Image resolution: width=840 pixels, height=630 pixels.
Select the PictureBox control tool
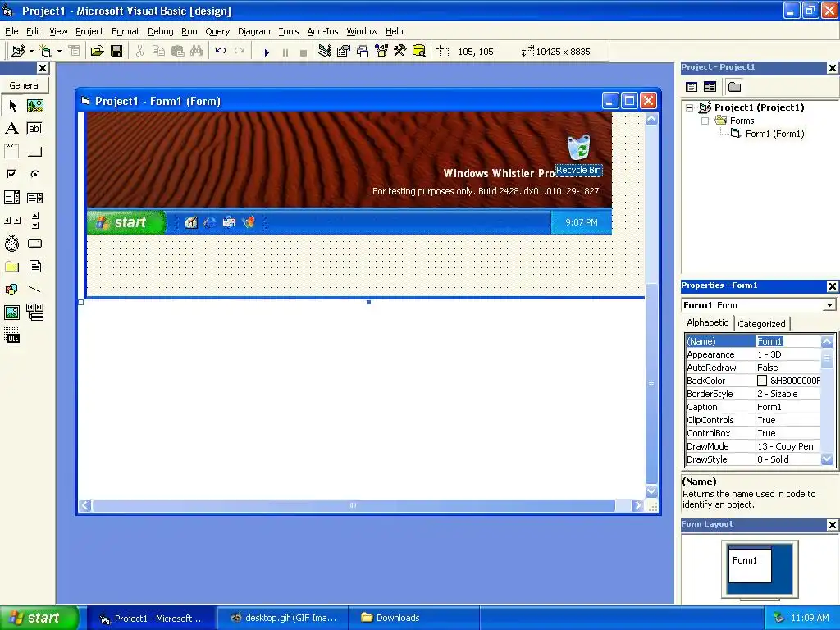(x=34, y=106)
